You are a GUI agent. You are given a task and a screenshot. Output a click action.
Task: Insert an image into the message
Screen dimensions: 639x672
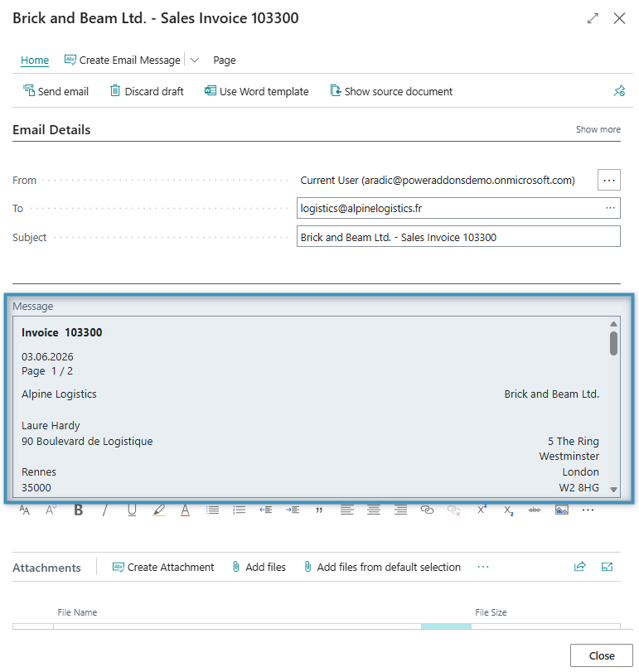[x=561, y=510]
